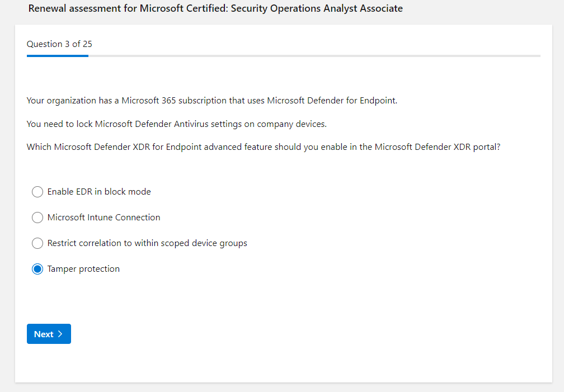
Task: Click the blue filled portion of progress bar
Action: (57, 56)
